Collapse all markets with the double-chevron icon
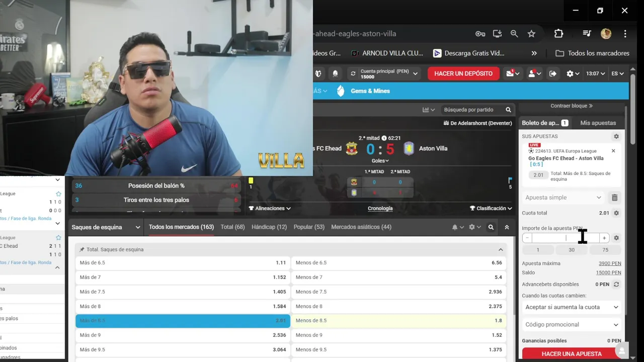The image size is (644, 362). (x=507, y=227)
